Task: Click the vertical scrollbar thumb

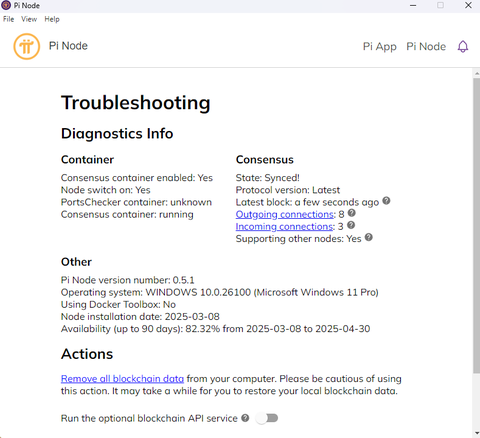Action: click(476, 226)
